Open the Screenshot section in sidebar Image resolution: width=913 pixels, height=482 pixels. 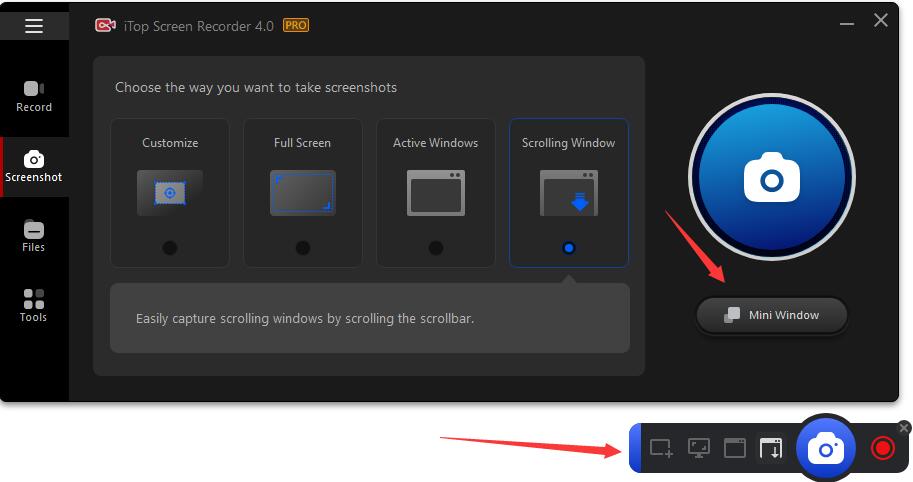point(34,167)
